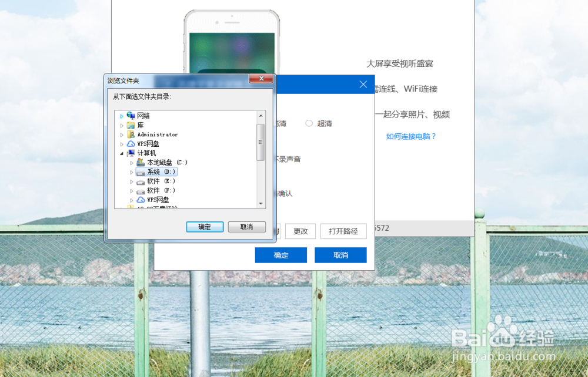Click the 系统 (D:) drive icon
The image size is (588, 377).
tap(141, 172)
